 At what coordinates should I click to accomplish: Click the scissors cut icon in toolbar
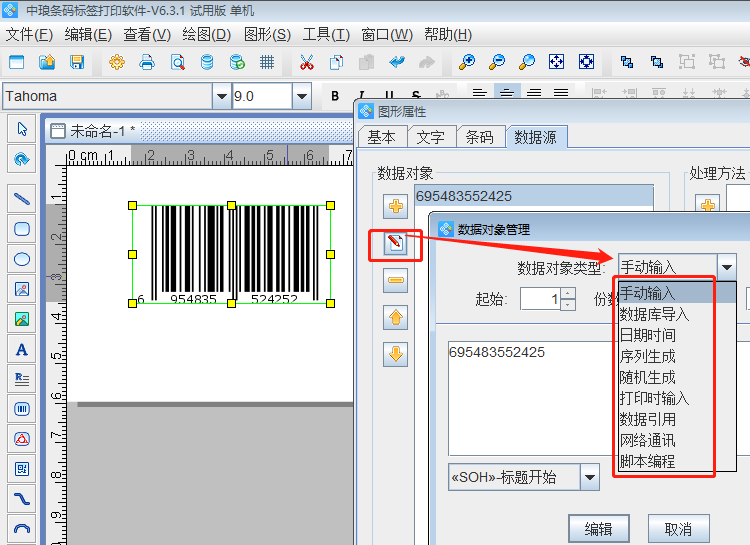(307, 62)
